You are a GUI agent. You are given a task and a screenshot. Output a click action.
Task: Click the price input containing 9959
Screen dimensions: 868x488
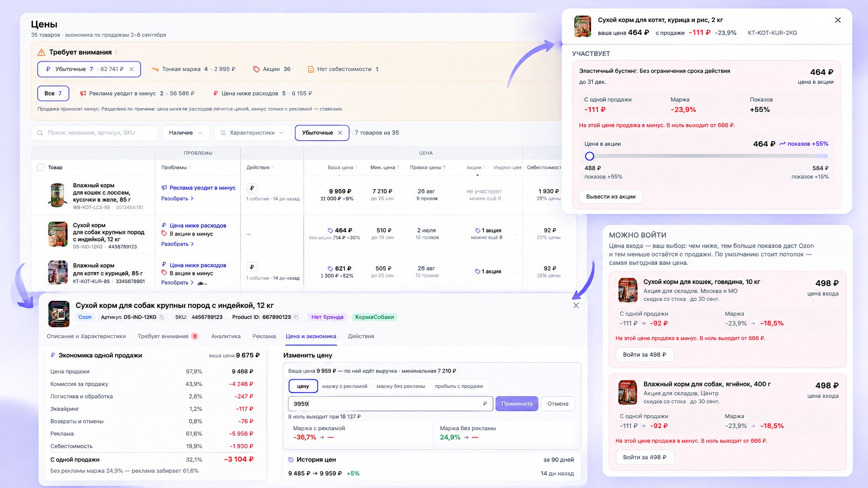coord(390,403)
